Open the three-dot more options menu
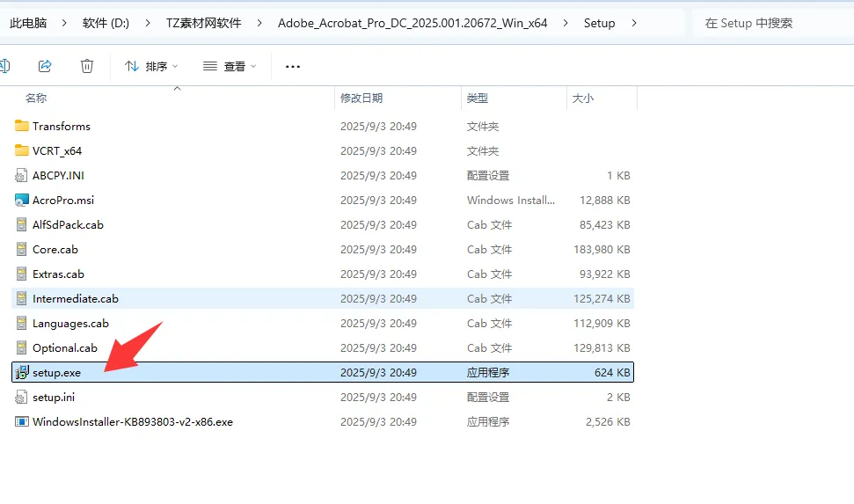The image size is (854, 504). click(x=293, y=67)
